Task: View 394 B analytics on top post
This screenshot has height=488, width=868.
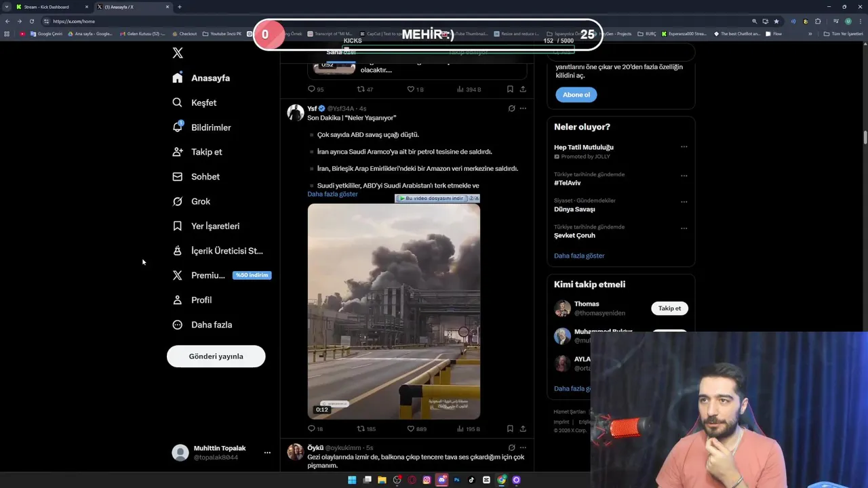Action: [x=469, y=89]
